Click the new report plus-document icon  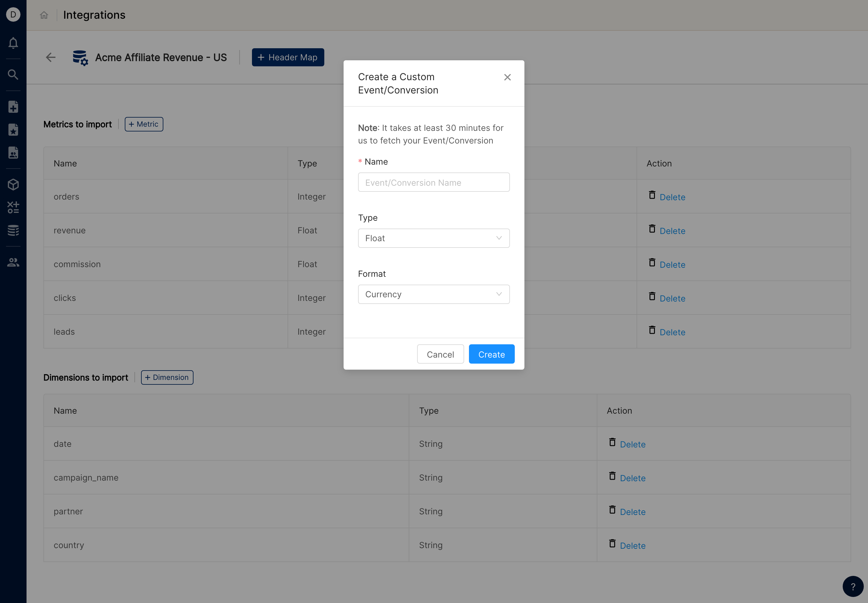click(13, 107)
